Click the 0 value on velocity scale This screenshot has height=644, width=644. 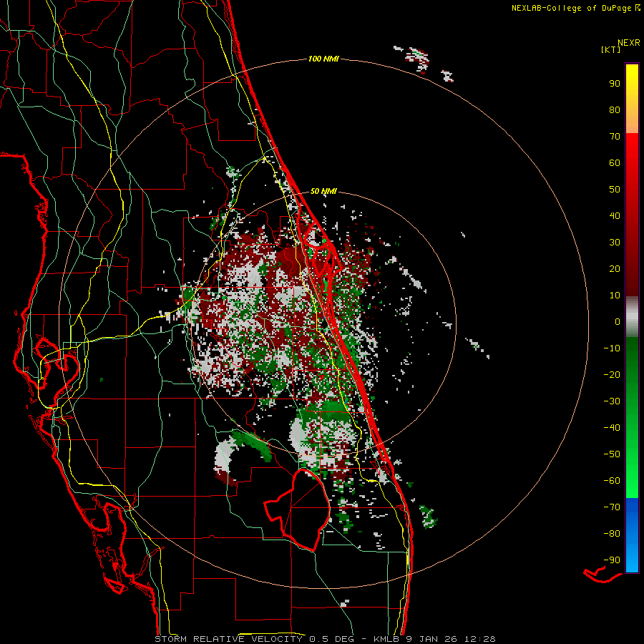618,321
